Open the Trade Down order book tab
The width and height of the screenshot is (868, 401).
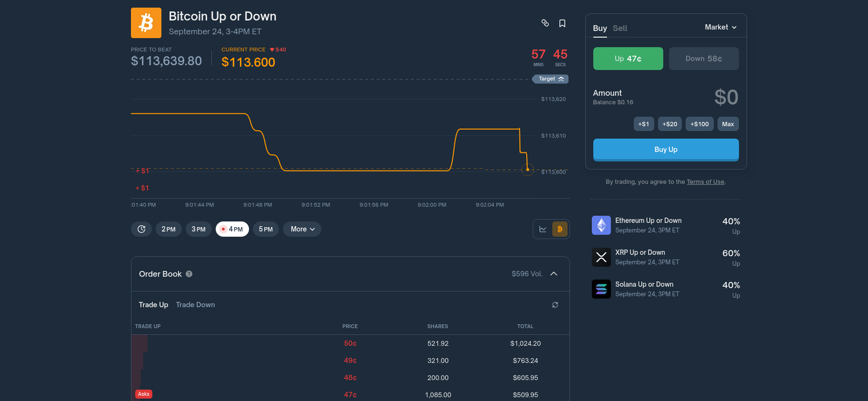(x=195, y=305)
